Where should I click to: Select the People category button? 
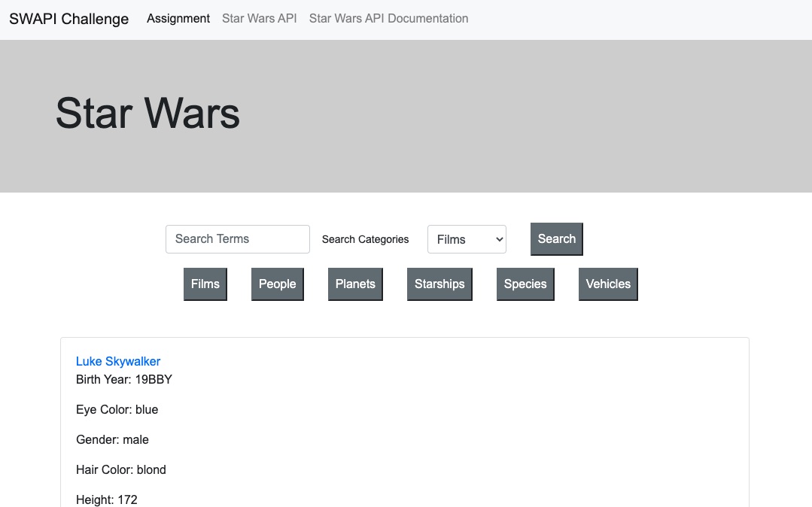277,284
